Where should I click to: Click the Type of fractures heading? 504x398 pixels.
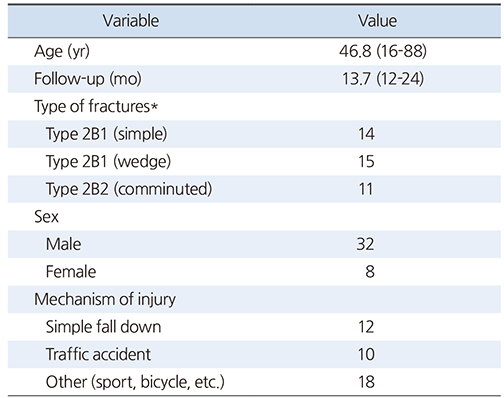tap(96, 107)
